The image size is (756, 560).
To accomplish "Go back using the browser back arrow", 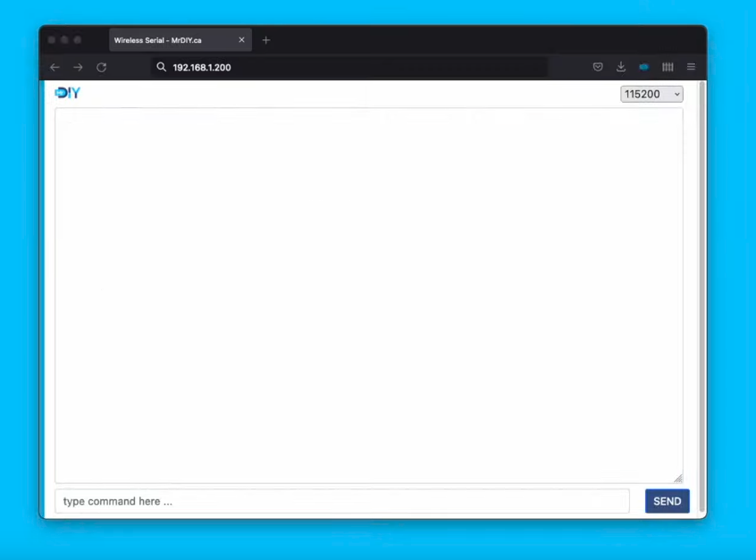I will 55,68.
